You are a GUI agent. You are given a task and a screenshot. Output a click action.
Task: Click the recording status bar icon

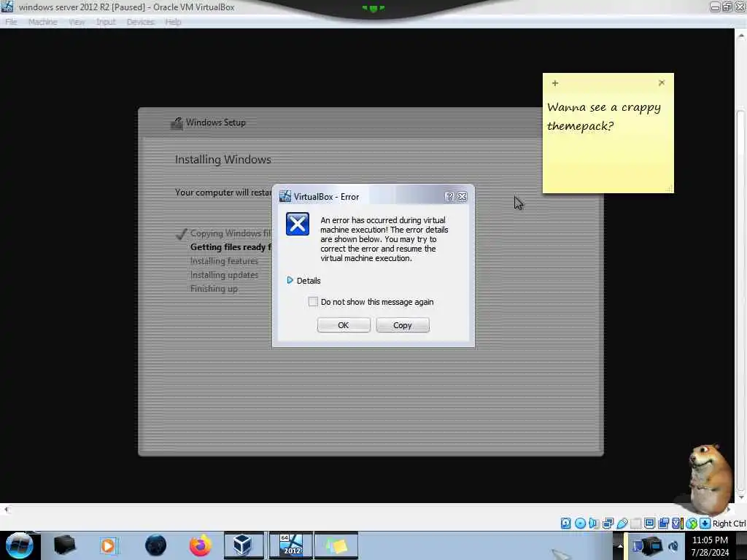click(663, 524)
